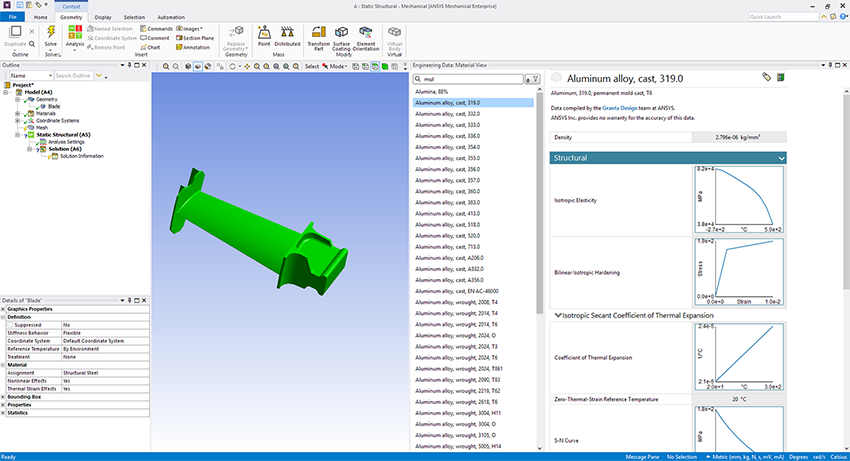
Task: Collapse the Static Structural (A5) node
Action: click(17, 135)
